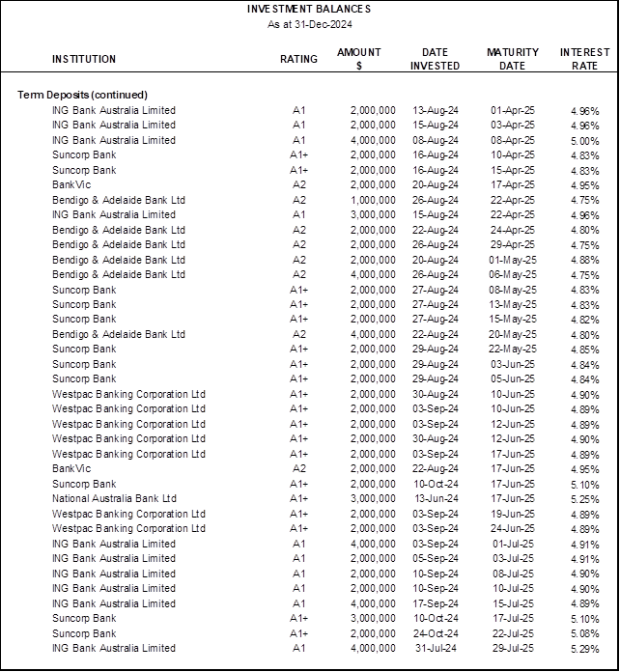Select invested date 31-Jul-24
Viewport: 620px width, 672px height.
pyautogui.click(x=436, y=649)
